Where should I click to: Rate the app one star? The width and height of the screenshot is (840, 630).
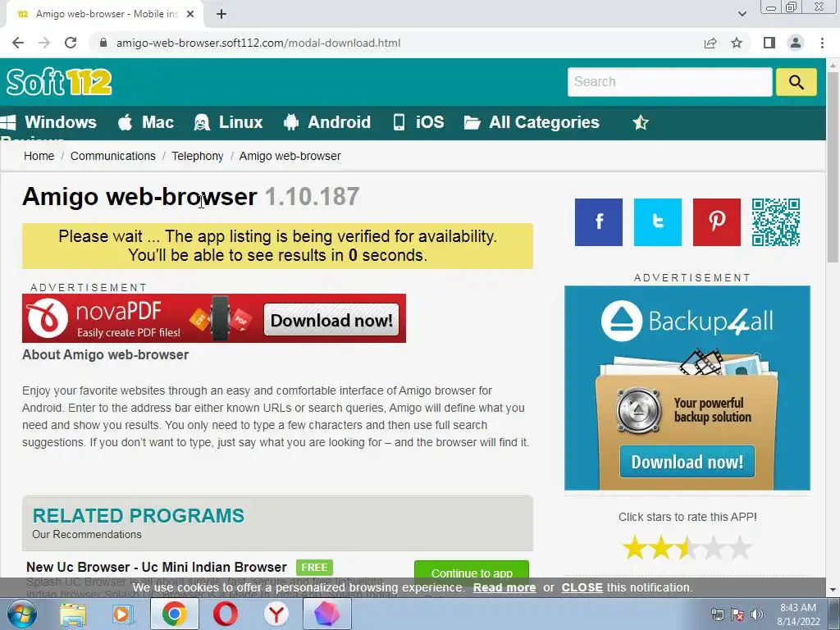tap(635, 547)
